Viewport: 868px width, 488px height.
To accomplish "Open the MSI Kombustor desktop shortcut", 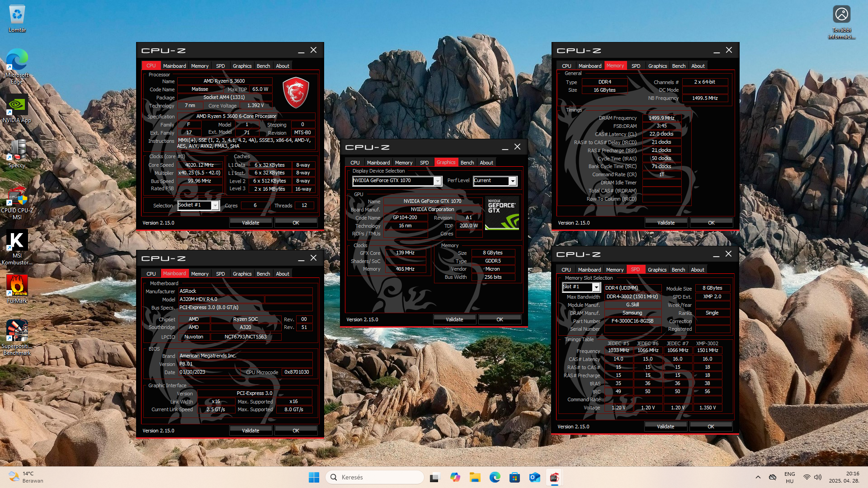I will click(17, 247).
